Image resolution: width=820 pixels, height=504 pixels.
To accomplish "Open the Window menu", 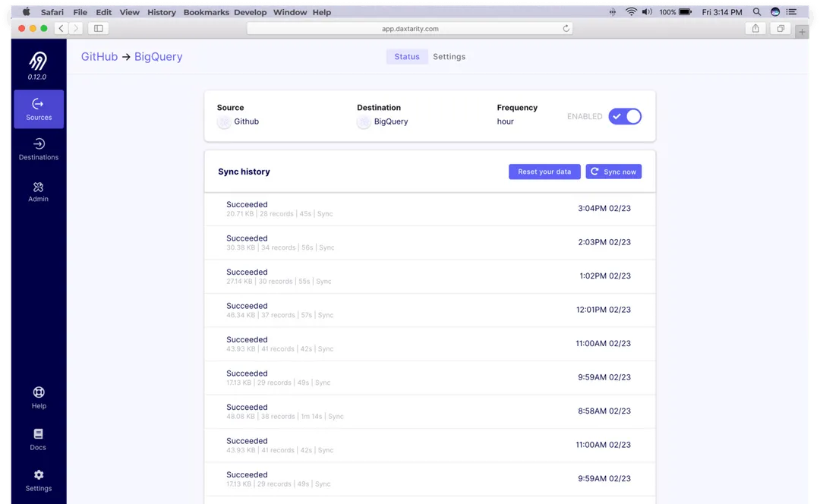I will click(290, 12).
